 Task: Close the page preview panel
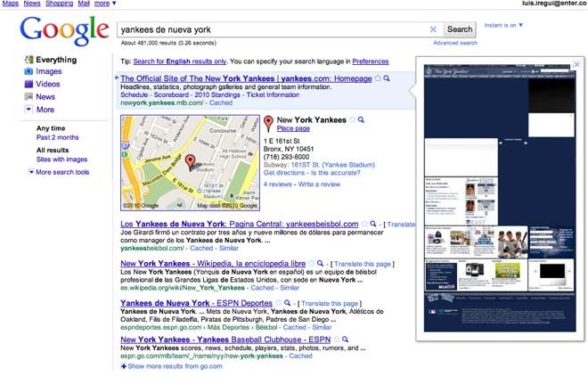click(x=576, y=64)
